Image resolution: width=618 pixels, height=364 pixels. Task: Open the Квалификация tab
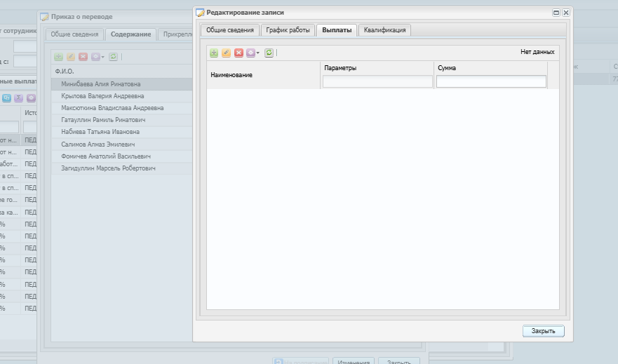pos(384,30)
